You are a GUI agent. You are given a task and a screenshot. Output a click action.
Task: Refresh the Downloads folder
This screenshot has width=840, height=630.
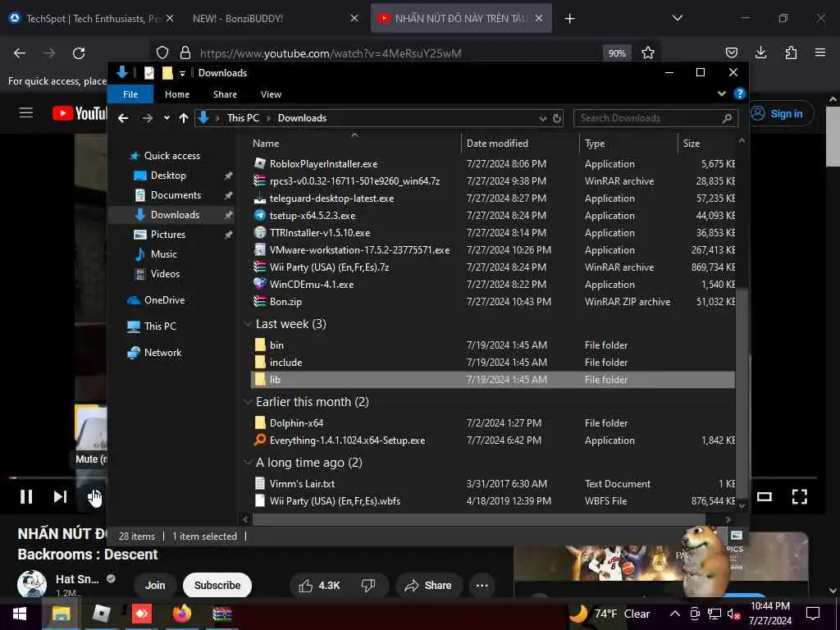557,118
